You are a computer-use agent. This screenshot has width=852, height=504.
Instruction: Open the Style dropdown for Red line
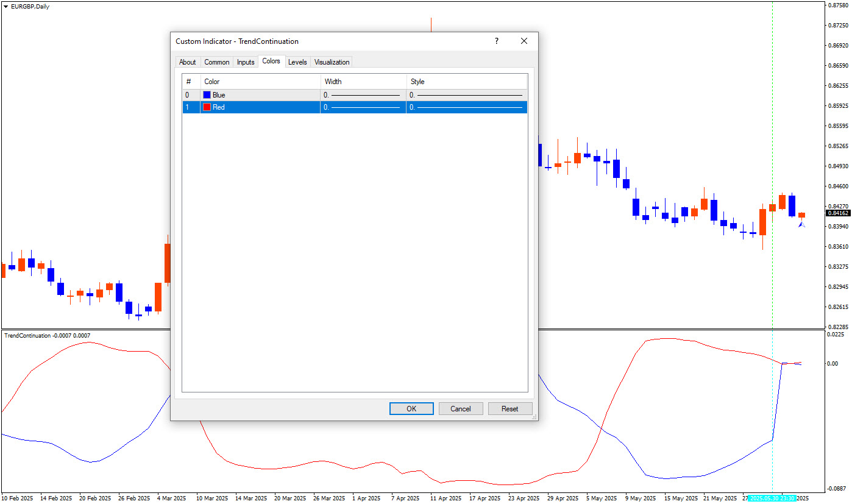(466, 107)
